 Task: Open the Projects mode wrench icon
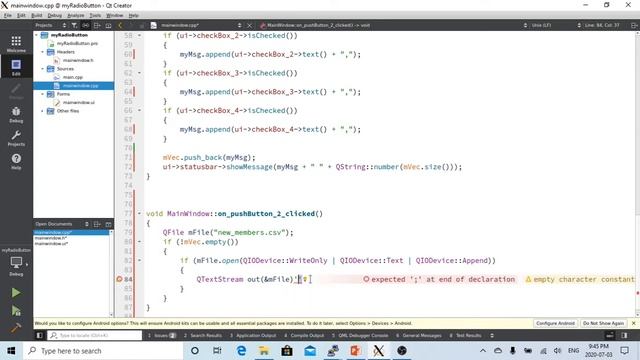16,138
